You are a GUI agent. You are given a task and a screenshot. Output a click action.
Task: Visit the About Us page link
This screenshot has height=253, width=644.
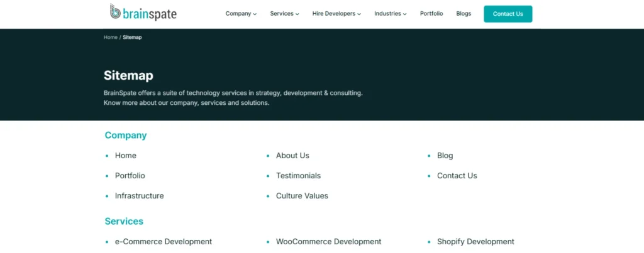[x=292, y=156]
